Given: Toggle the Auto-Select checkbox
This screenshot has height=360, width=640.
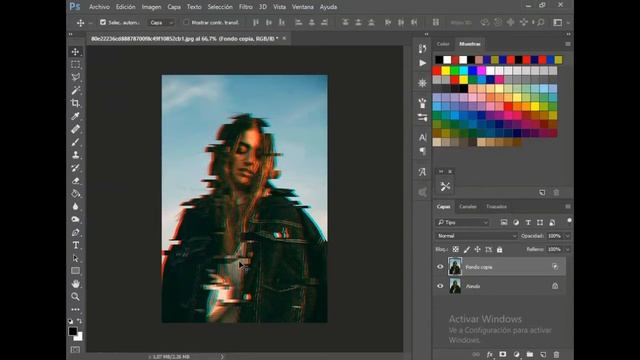Looking at the screenshot, I should [103, 22].
